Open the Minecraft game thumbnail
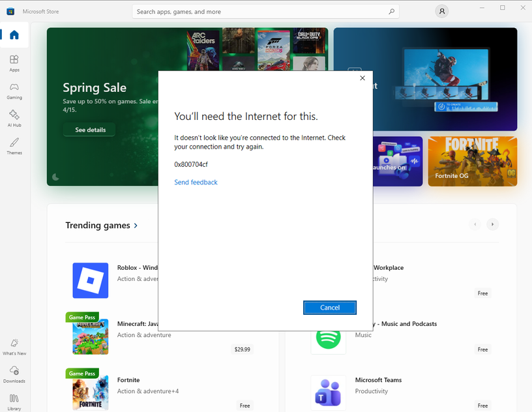 pos(90,336)
